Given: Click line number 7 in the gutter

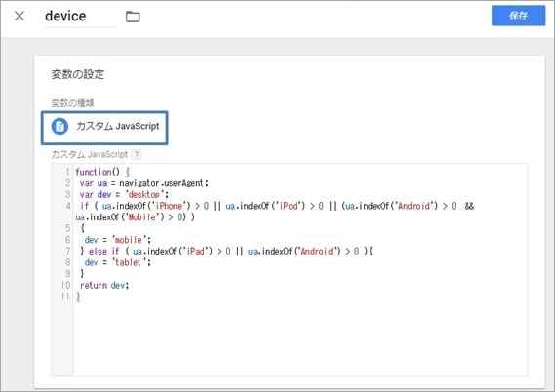Looking at the screenshot, I should tap(68, 252).
